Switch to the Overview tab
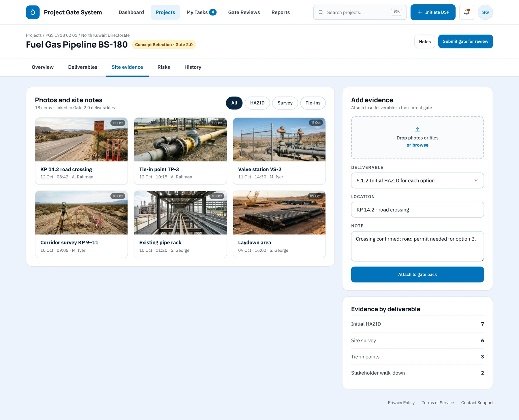Screen dimensions: 519x420 click(43, 67)
